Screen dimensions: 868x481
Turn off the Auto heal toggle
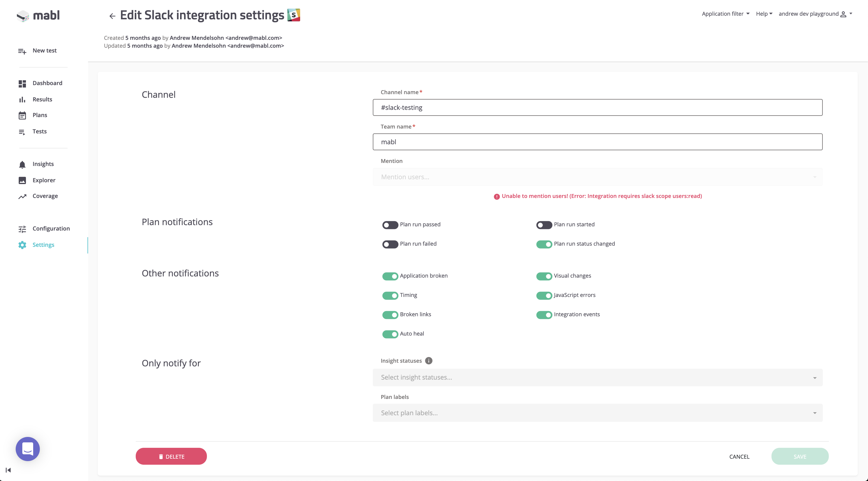pyautogui.click(x=390, y=334)
